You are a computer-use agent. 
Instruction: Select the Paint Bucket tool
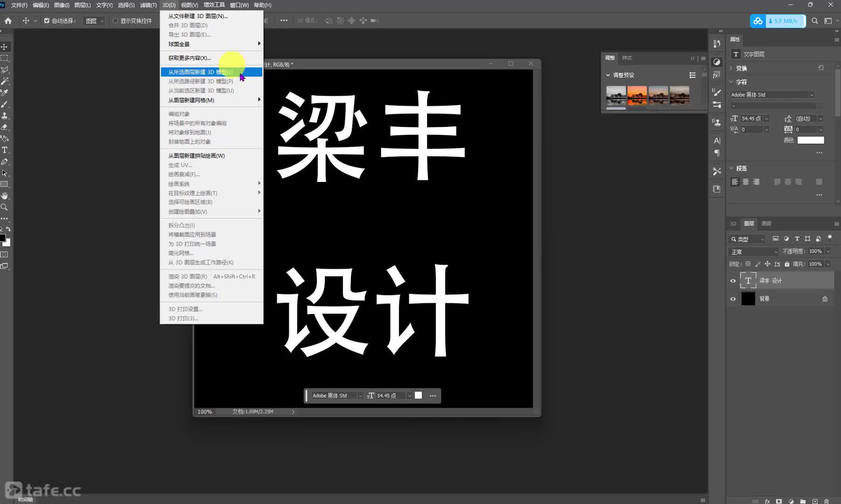tap(5, 138)
